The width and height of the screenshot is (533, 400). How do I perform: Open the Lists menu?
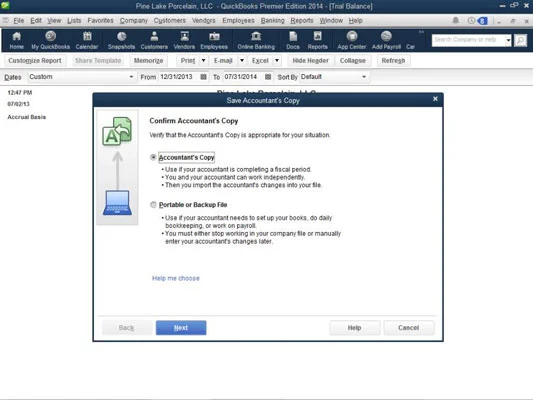point(74,21)
